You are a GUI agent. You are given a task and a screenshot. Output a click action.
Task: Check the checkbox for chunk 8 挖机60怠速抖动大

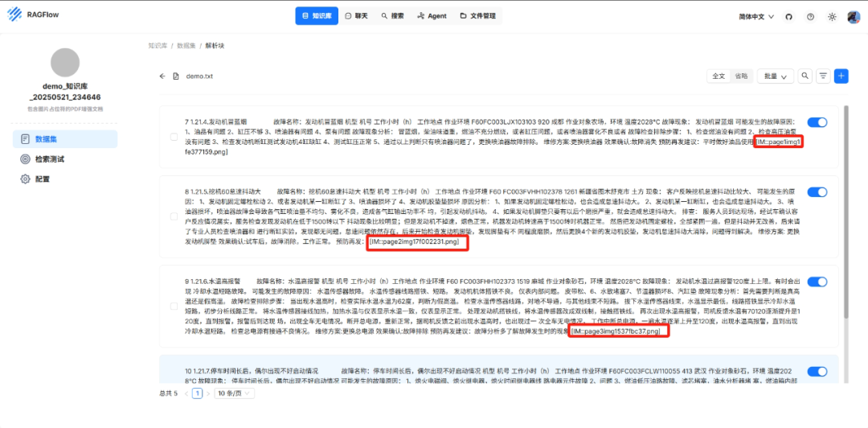tap(174, 216)
